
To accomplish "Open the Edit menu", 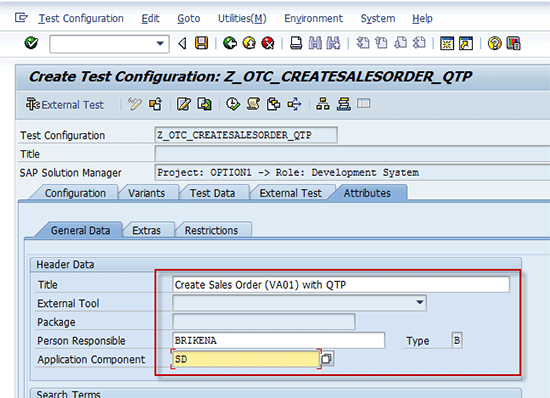I will [150, 18].
